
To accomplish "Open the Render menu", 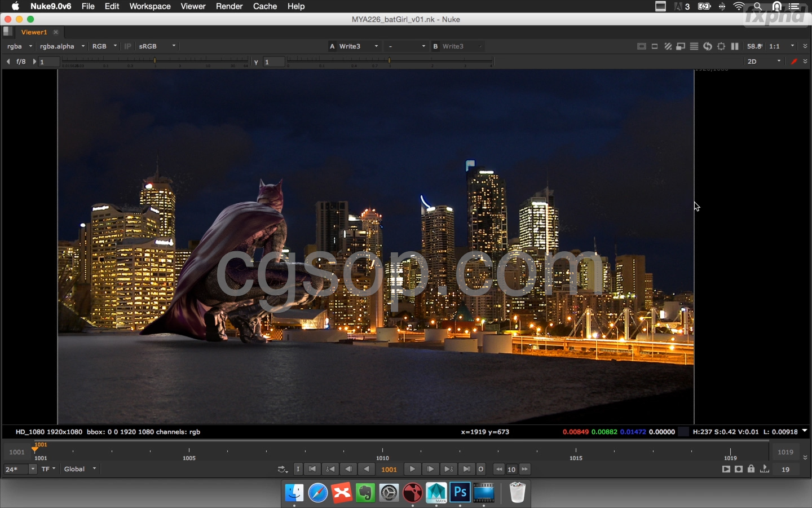I will click(230, 6).
